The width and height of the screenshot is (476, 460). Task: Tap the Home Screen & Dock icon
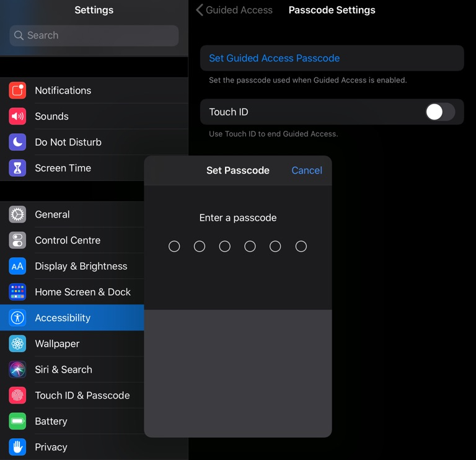pyautogui.click(x=17, y=292)
